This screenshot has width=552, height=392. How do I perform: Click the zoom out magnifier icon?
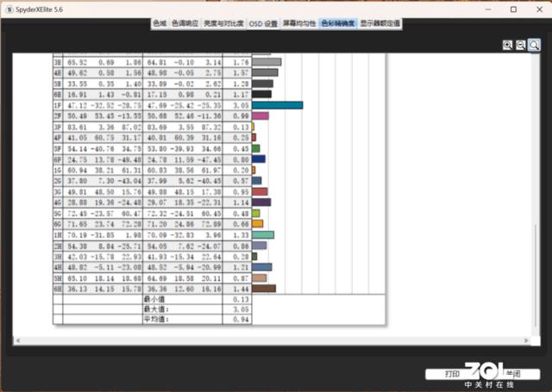521,45
